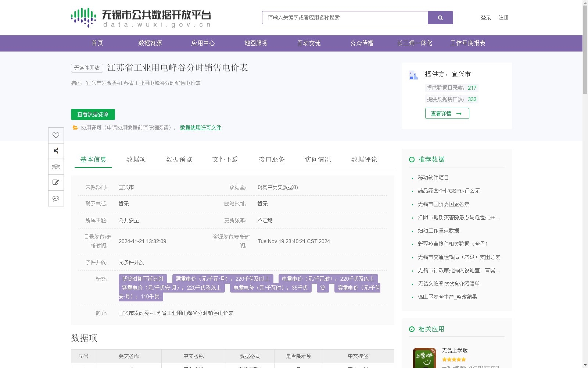
Task: Open the 应用中心 navigation item
Action: tap(203, 43)
